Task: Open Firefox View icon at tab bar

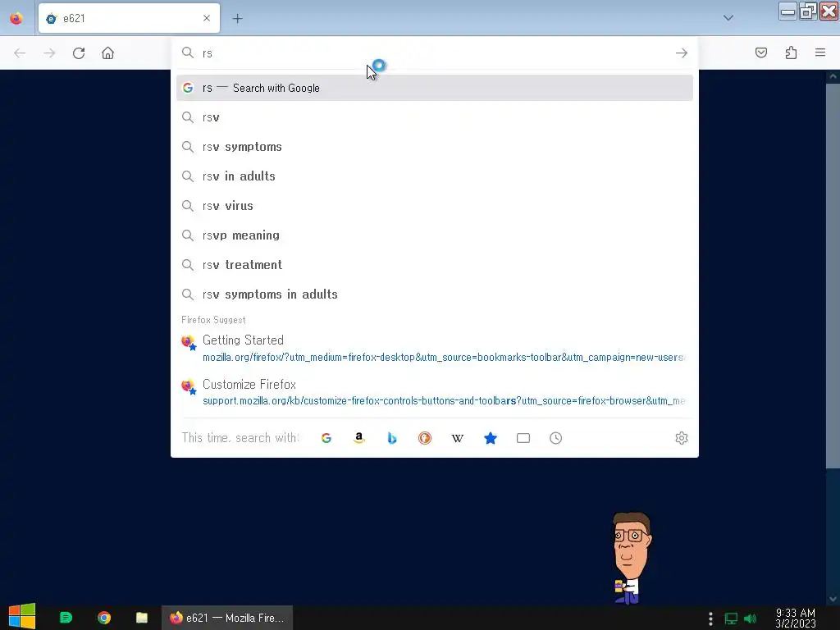Action: pyautogui.click(x=16, y=18)
